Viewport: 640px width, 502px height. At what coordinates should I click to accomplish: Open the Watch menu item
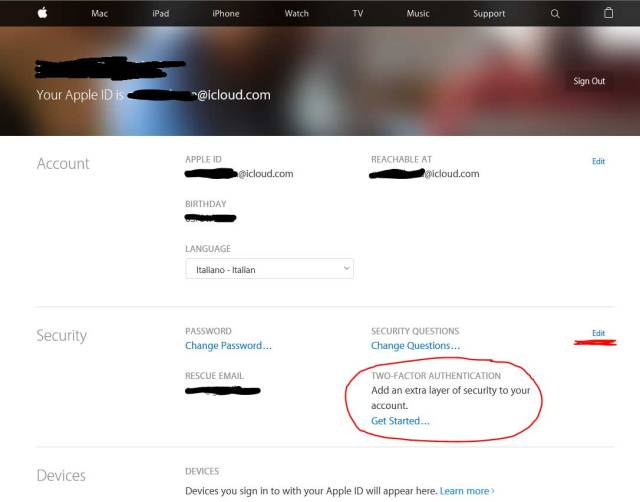pyautogui.click(x=296, y=13)
